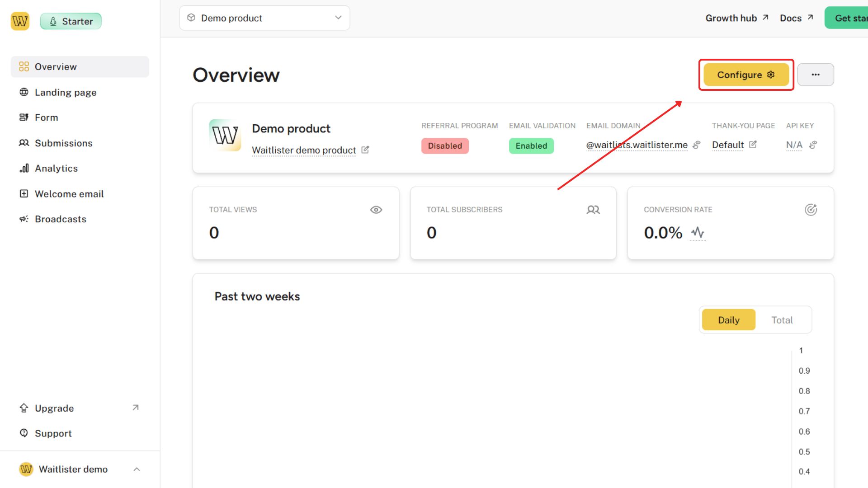The width and height of the screenshot is (868, 488).
Task: Click the Overview grid icon in sidebar
Action: [x=24, y=67]
